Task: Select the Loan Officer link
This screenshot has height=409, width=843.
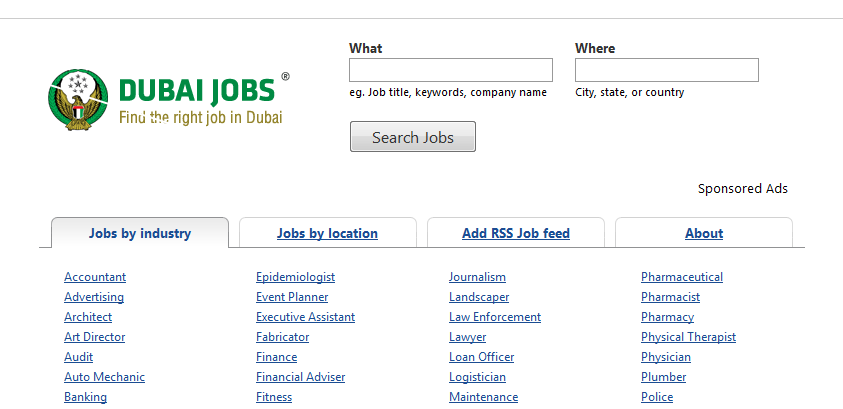Action: pyautogui.click(x=481, y=357)
